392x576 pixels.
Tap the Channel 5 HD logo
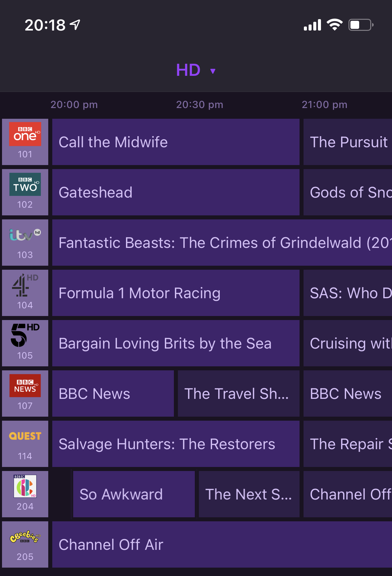25,335
